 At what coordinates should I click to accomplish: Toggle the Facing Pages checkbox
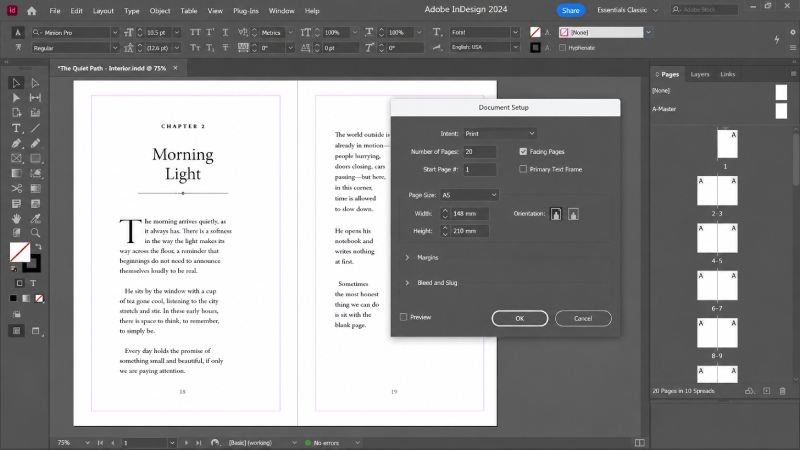tap(523, 152)
